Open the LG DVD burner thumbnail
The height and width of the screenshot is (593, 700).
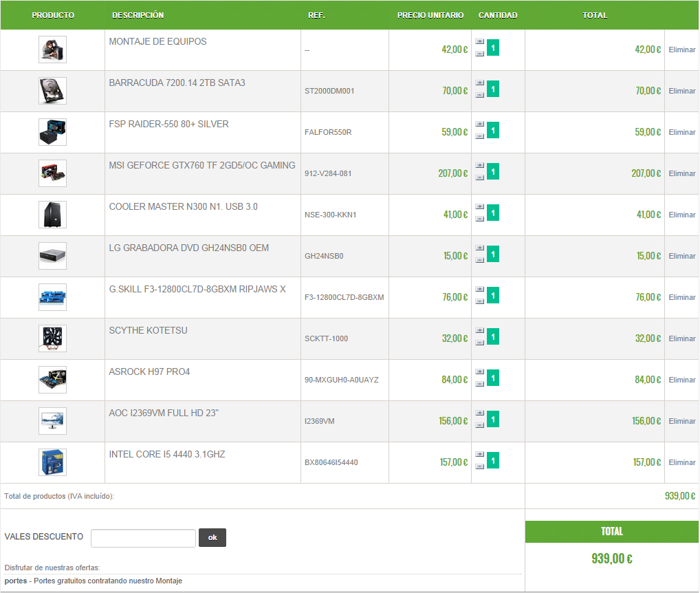click(x=53, y=256)
